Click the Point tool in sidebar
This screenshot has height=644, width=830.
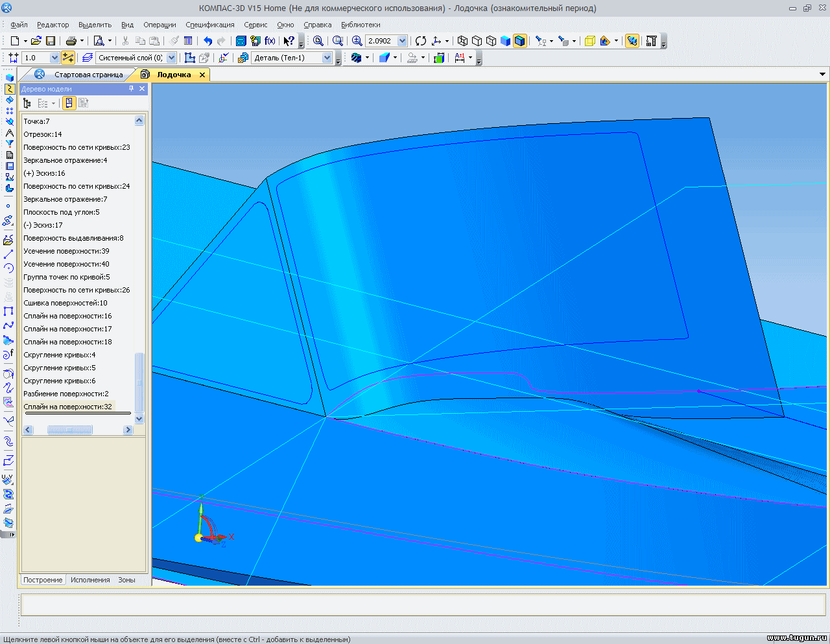coord(8,206)
